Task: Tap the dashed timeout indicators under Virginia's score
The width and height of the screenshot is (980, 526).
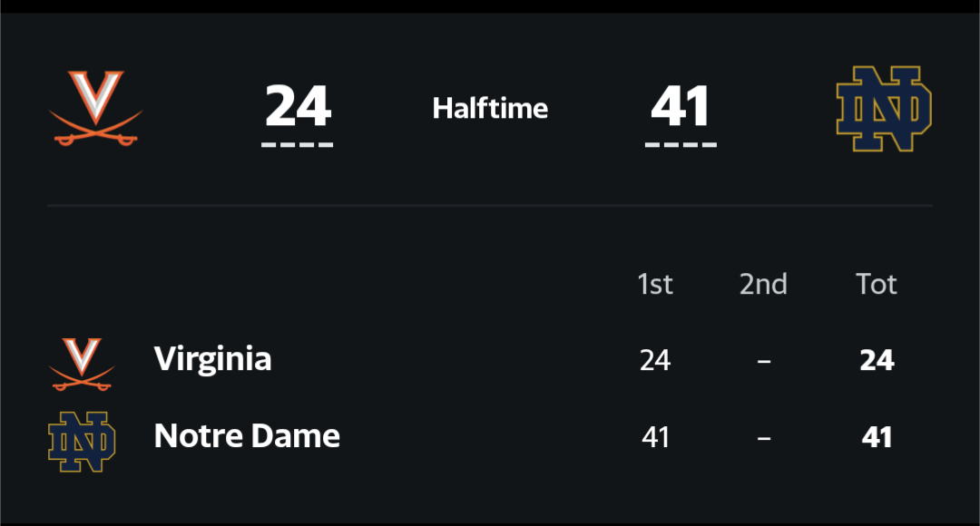Action: tap(298, 144)
